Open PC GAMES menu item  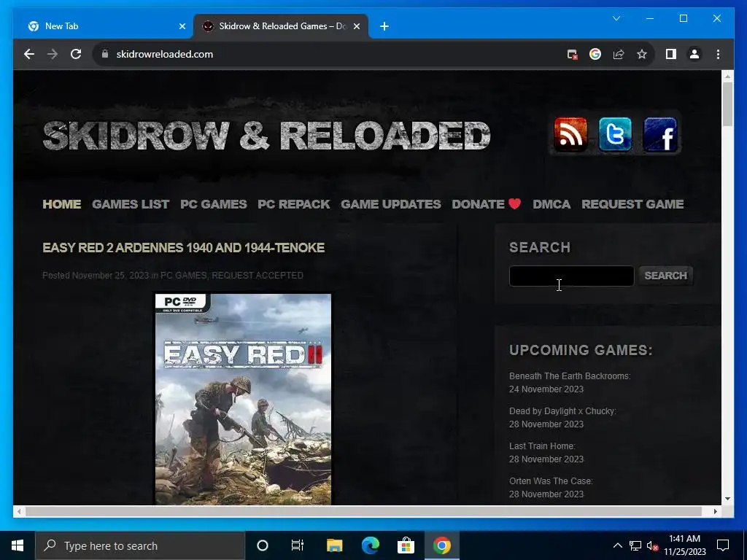(x=214, y=204)
